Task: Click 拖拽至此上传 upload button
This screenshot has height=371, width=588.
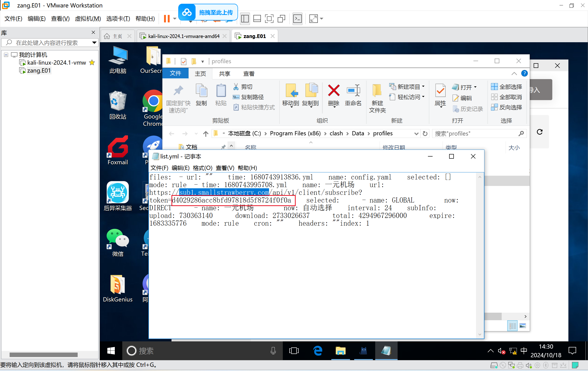Action: pyautogui.click(x=208, y=12)
